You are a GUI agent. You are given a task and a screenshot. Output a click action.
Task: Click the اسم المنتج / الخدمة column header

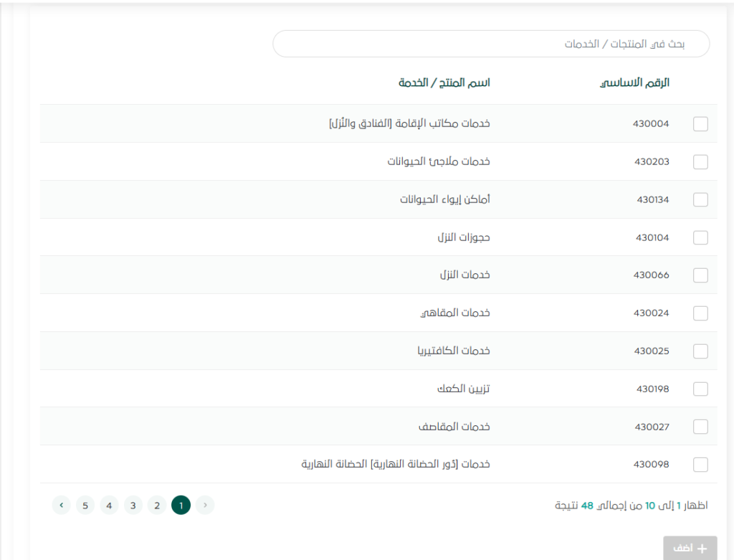pyautogui.click(x=444, y=82)
